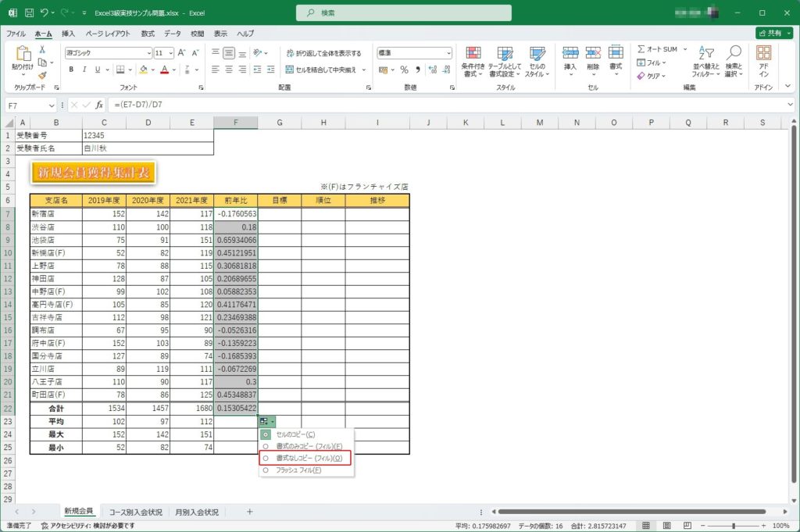Click the オート SUM sigma icon
Viewport: 800px width, 532px height.
(x=641, y=49)
